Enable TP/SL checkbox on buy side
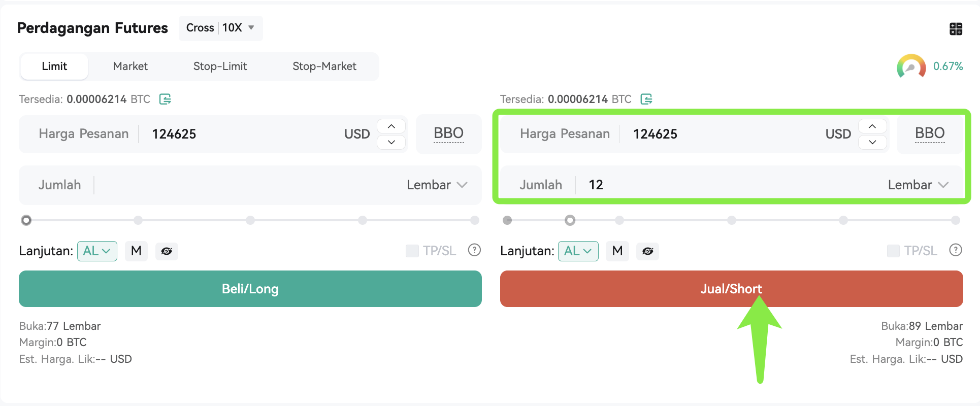Image resolution: width=980 pixels, height=406 pixels. [x=412, y=251]
